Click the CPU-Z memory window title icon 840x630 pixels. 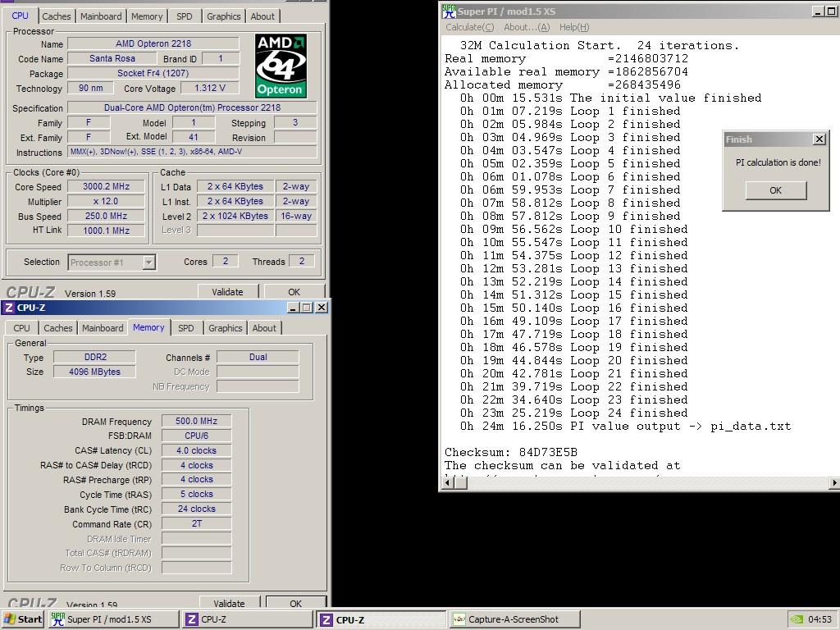pyautogui.click(x=8, y=308)
